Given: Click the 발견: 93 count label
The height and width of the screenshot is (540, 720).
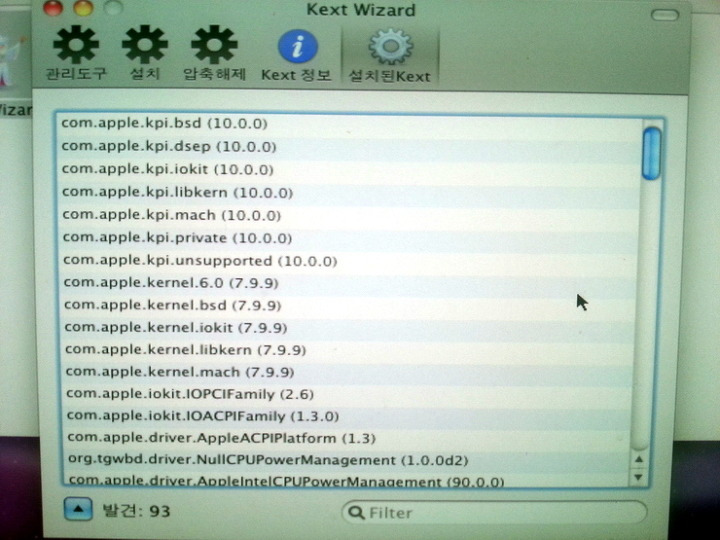Looking at the screenshot, I should tap(136, 511).
